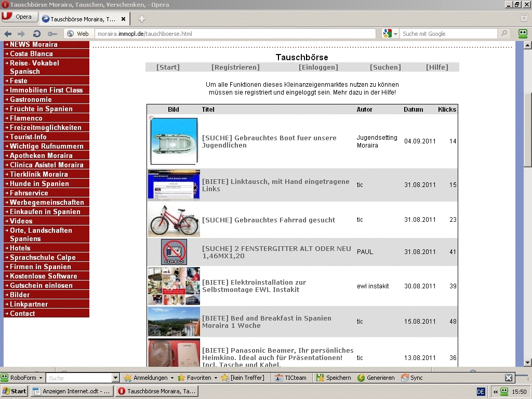Open the Flamenco sidebar link

26,118
